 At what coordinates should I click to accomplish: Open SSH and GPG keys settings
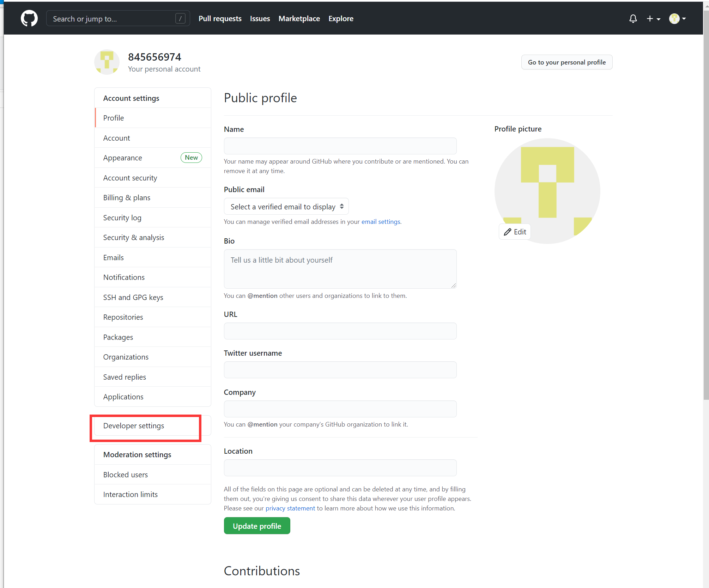(x=133, y=297)
